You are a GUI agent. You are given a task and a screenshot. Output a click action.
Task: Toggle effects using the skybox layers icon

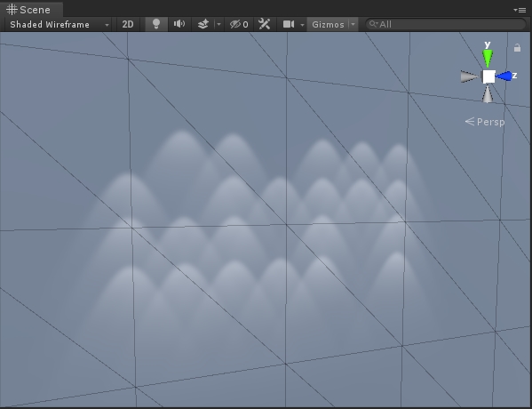[202, 24]
